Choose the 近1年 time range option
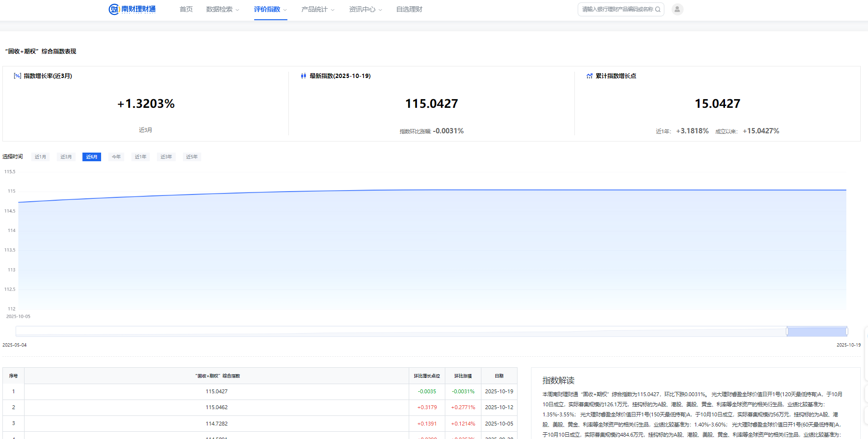The width and height of the screenshot is (868, 439). (141, 157)
